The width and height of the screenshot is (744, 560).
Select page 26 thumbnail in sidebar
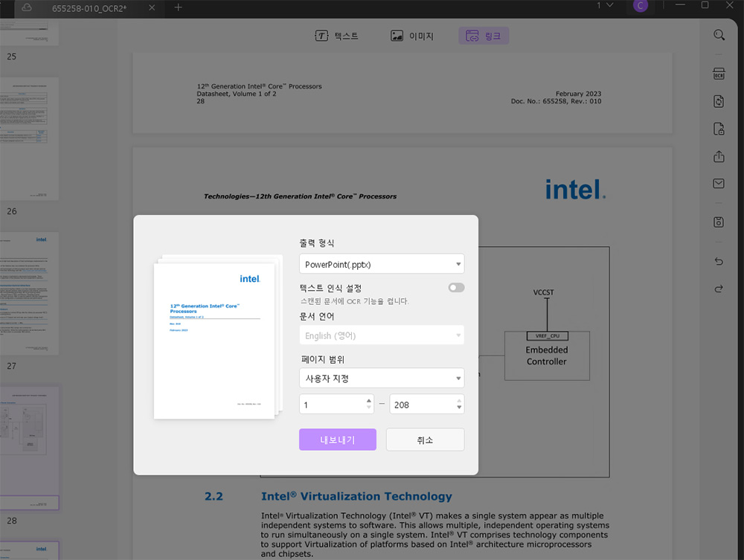28,138
